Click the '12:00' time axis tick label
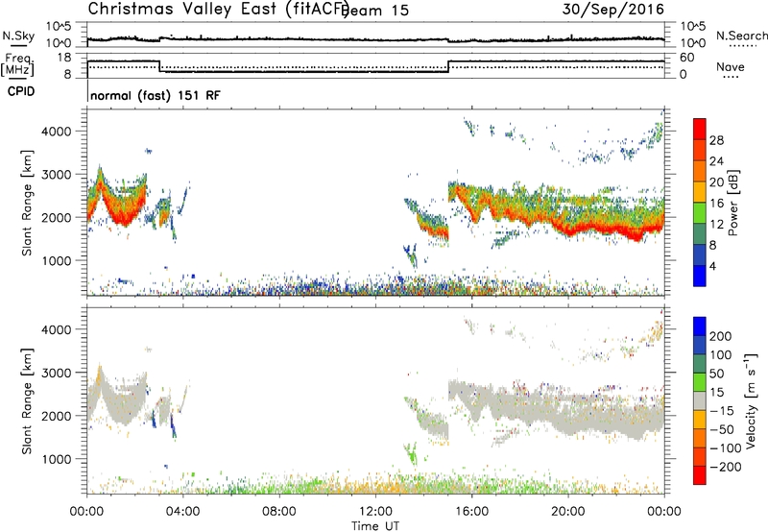Image resolution: width=768 pixels, height=532 pixels. coord(375,512)
